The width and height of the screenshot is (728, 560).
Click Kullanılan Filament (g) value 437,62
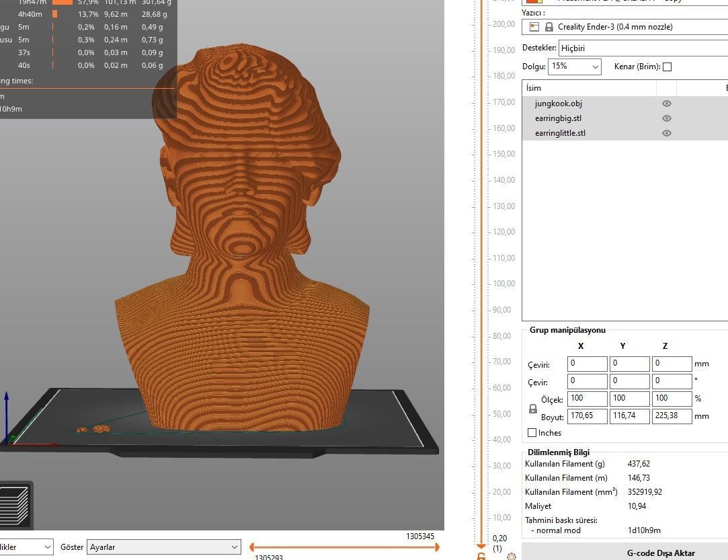639,463
